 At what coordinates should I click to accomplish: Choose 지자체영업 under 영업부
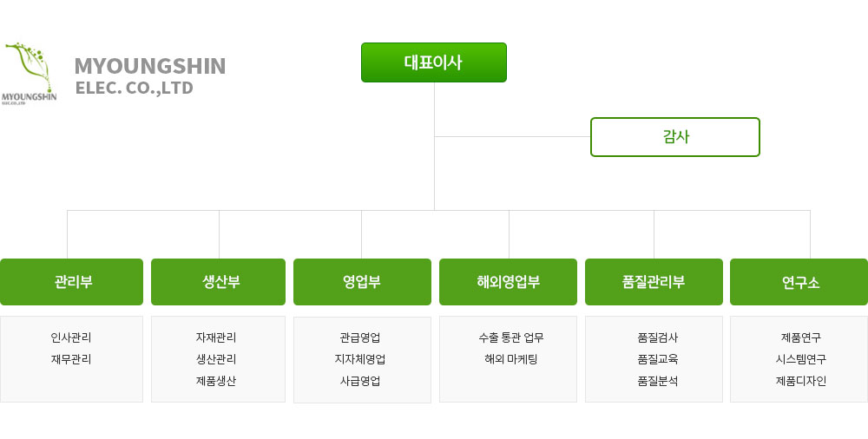click(x=360, y=359)
